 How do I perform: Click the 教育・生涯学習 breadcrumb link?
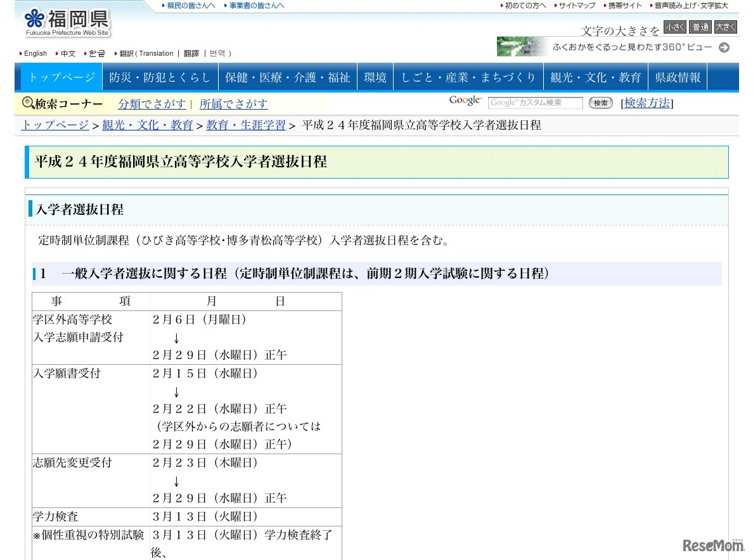(x=245, y=125)
